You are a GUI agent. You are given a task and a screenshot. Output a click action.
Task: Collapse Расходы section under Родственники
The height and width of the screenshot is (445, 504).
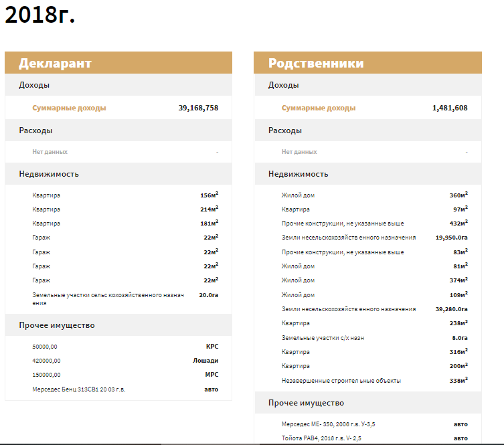(285, 130)
